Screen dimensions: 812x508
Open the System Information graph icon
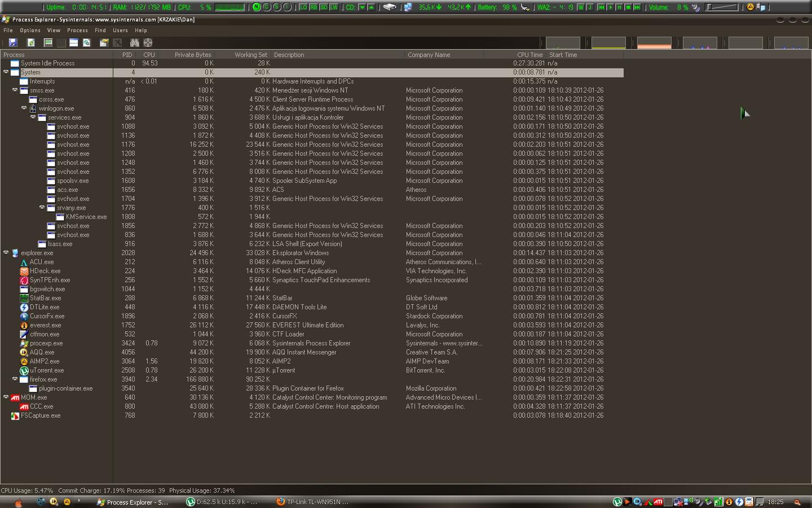[48, 43]
